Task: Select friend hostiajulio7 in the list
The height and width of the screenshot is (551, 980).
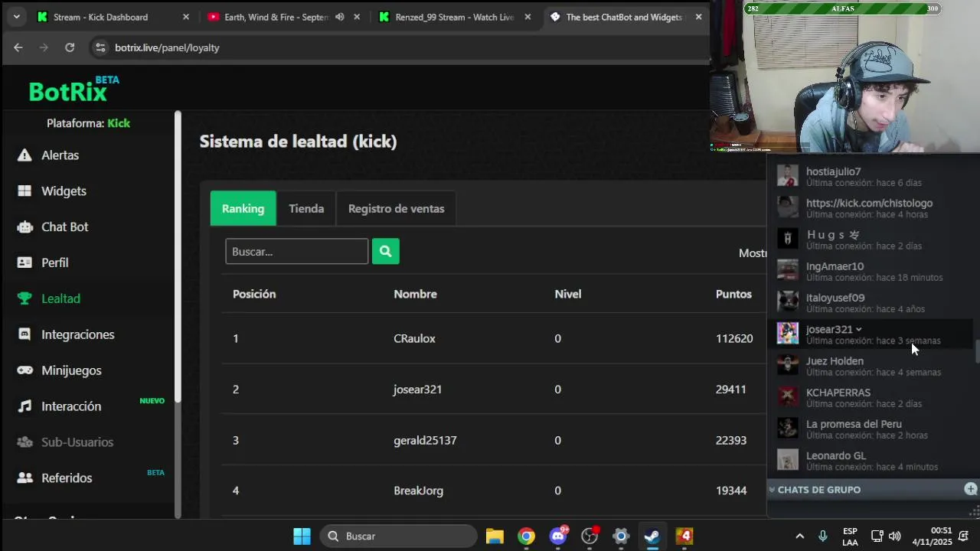Action: [x=870, y=176]
